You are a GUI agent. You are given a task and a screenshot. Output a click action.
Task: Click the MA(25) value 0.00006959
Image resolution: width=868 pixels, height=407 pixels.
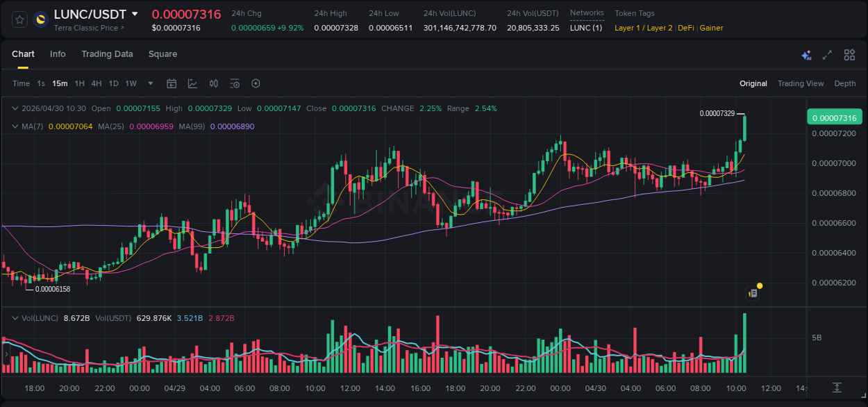(151, 126)
